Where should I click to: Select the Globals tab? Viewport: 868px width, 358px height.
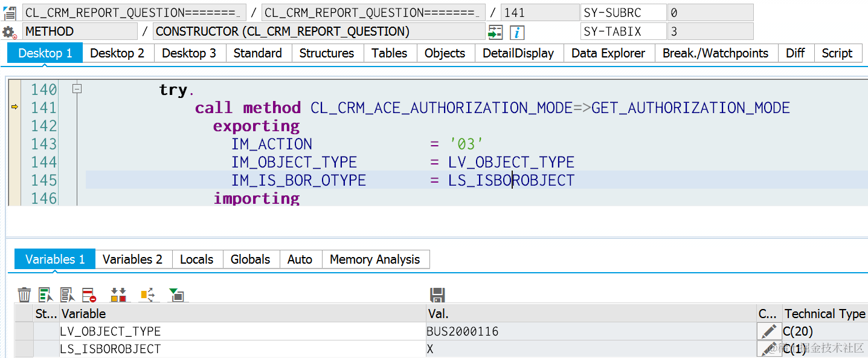pyautogui.click(x=251, y=259)
